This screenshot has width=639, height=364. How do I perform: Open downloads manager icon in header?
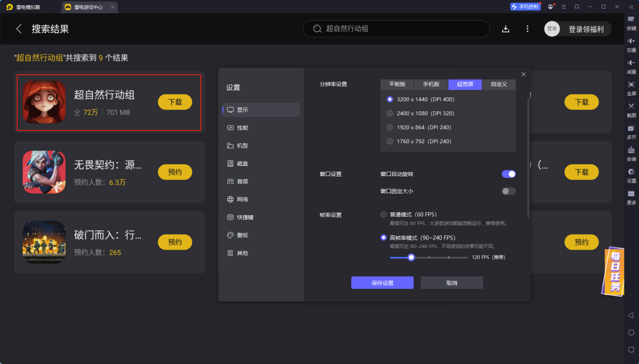506,29
